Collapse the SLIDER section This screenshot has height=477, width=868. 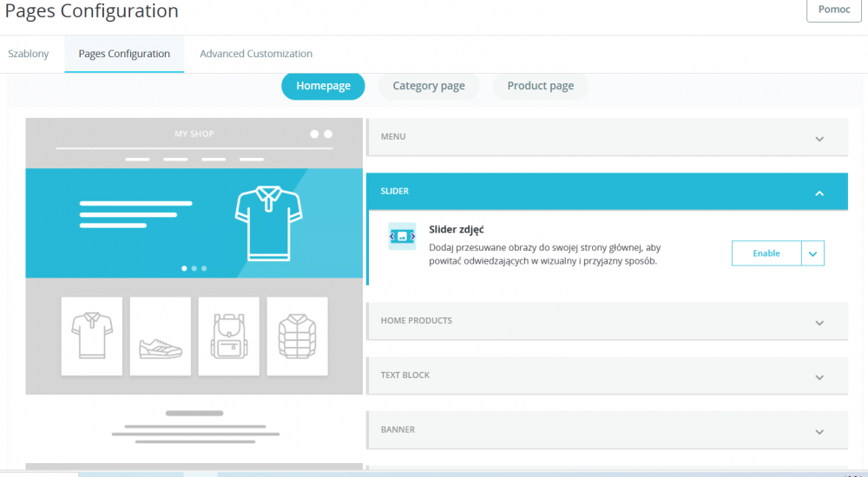(819, 193)
